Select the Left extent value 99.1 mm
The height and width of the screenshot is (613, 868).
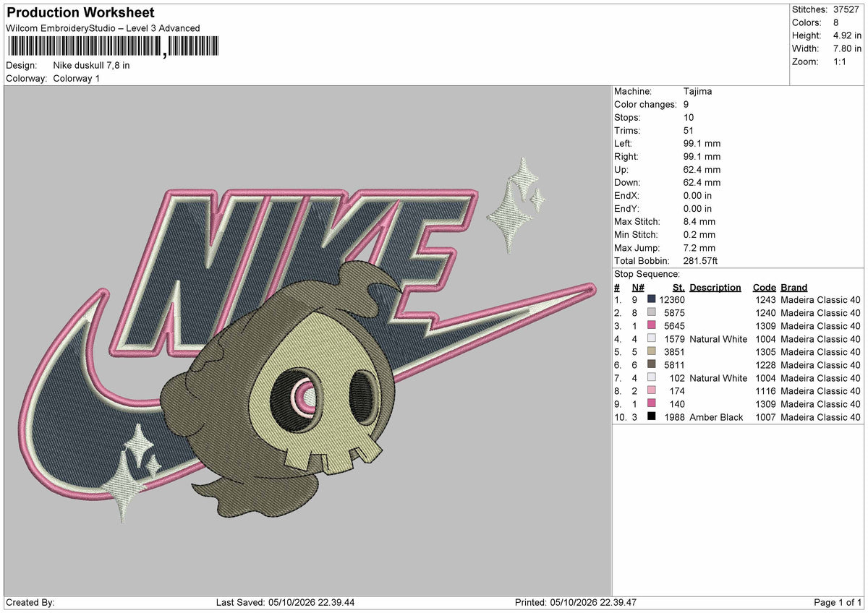(x=702, y=143)
